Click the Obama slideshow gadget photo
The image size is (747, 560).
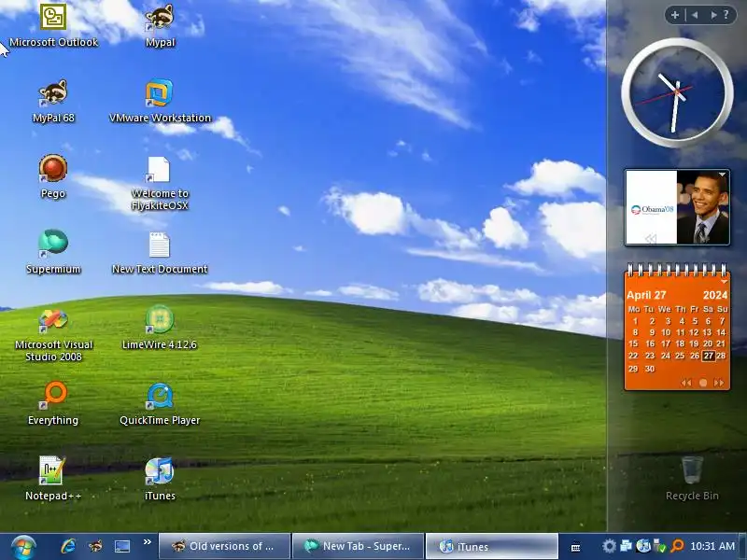coord(676,207)
